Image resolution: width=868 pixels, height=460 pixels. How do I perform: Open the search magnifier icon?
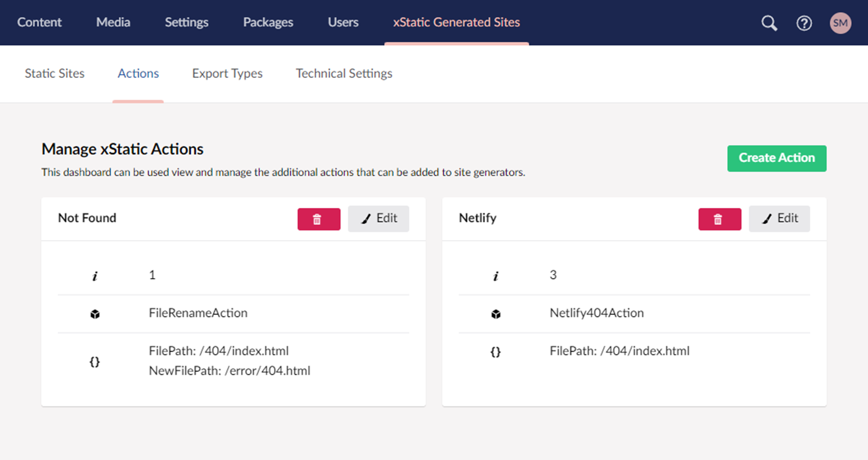click(769, 23)
